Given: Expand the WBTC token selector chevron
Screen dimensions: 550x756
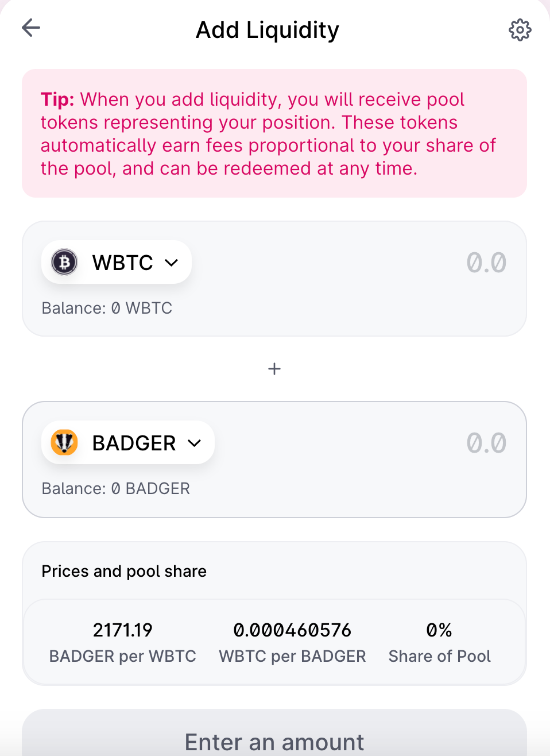Looking at the screenshot, I should click(x=171, y=263).
